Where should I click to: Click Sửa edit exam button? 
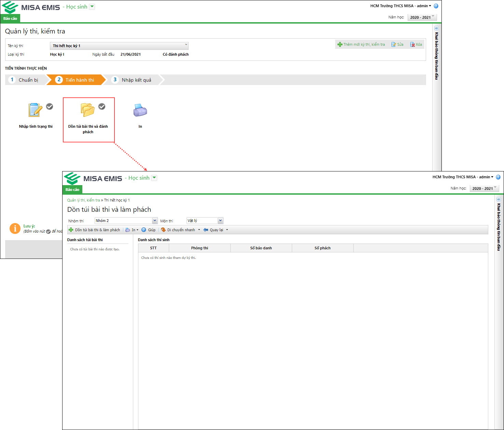(x=397, y=44)
